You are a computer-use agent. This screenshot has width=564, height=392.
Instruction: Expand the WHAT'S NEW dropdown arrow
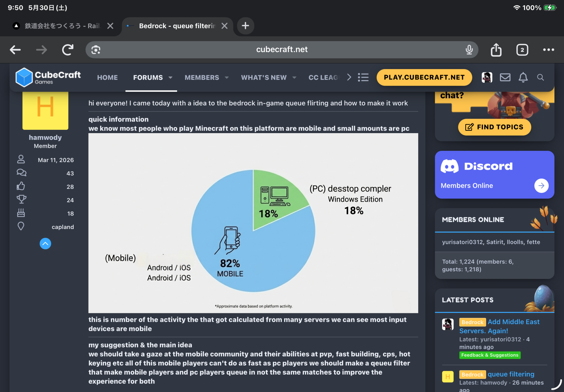pyautogui.click(x=294, y=78)
